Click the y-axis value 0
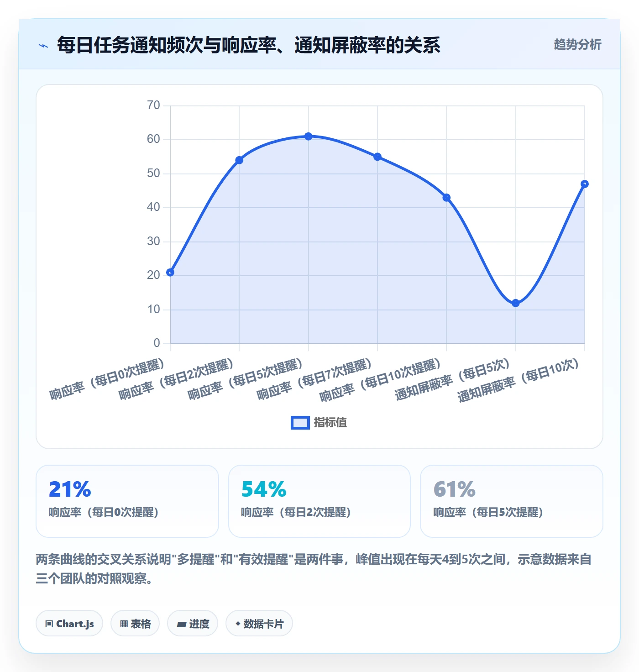 (x=157, y=343)
